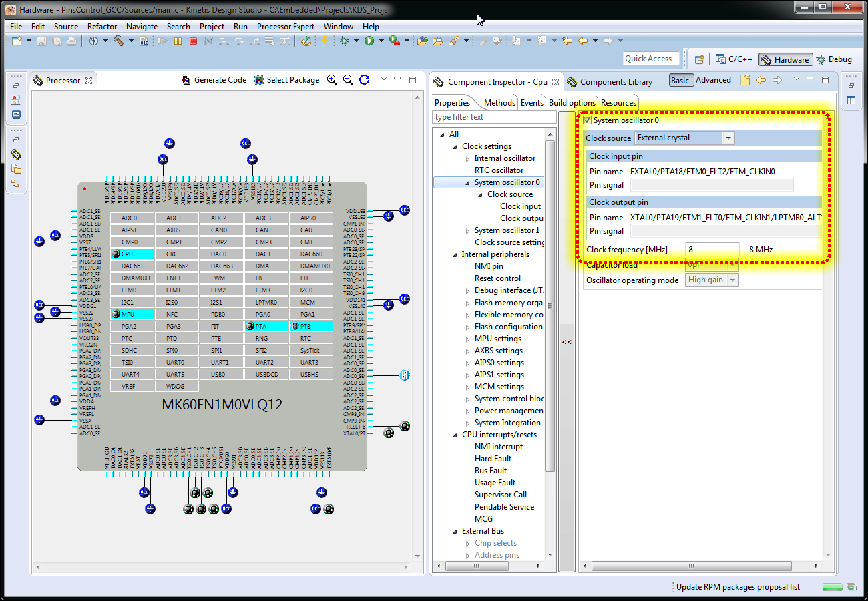This screenshot has width=868, height=601.
Task: Open the Hardware perspective
Action: 785,59
